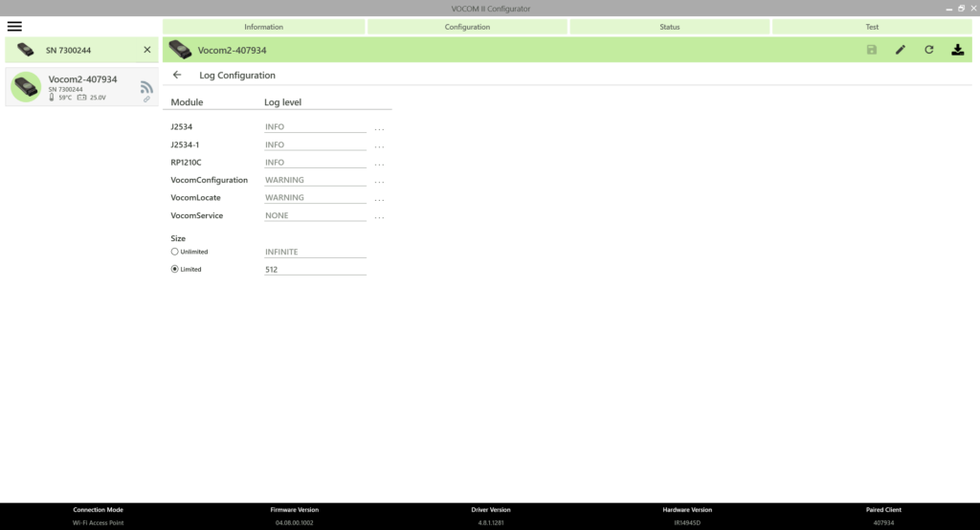Click the Paired Client status entry
The image size is (980, 530).
coord(883,517)
